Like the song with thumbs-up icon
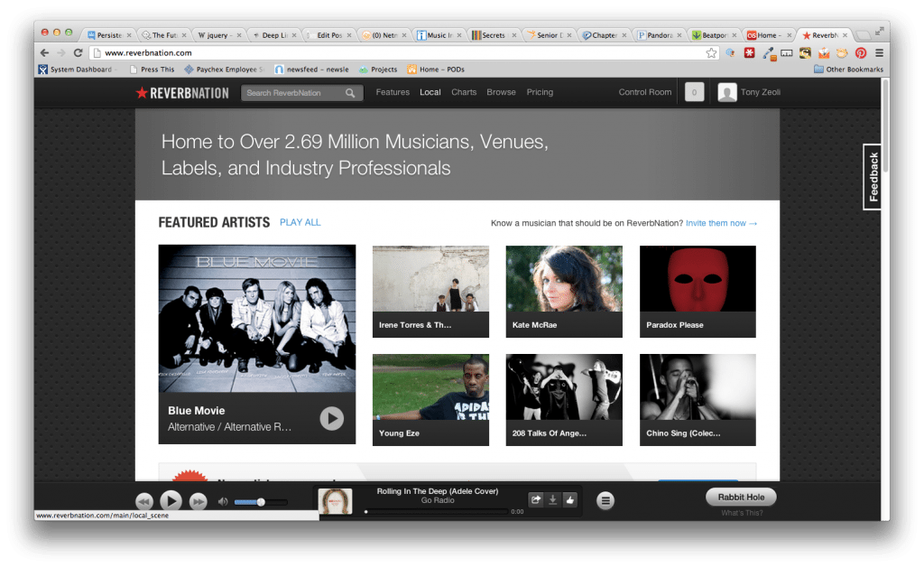 coord(570,499)
